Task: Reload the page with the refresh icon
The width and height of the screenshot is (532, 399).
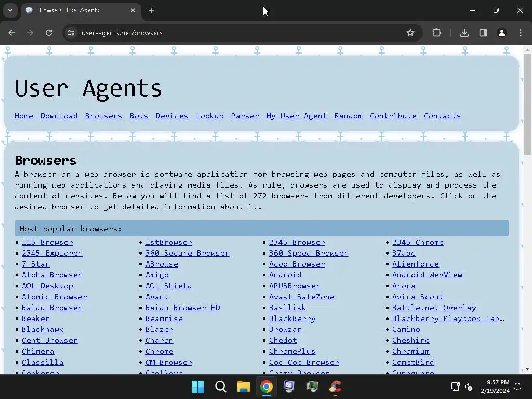Action: (49, 33)
